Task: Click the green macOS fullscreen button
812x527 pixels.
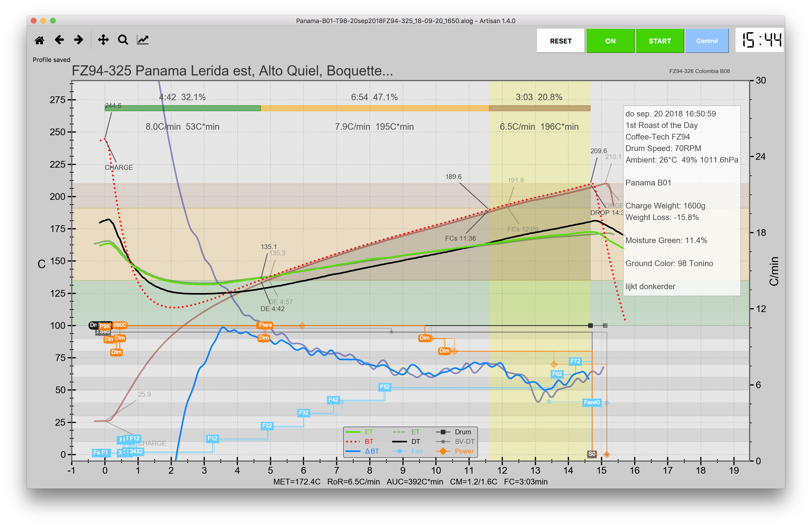Action: [53, 21]
